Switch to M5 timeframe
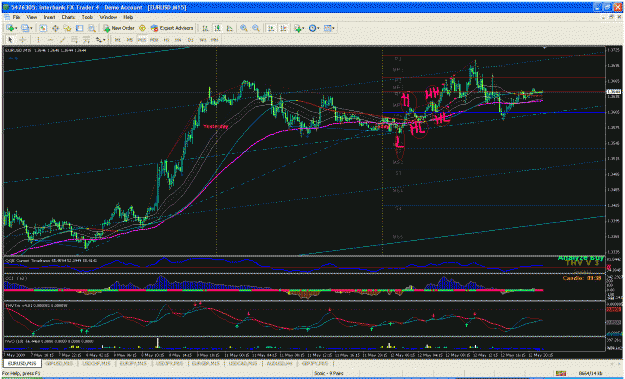The height and width of the screenshot is (379, 625). coord(130,40)
